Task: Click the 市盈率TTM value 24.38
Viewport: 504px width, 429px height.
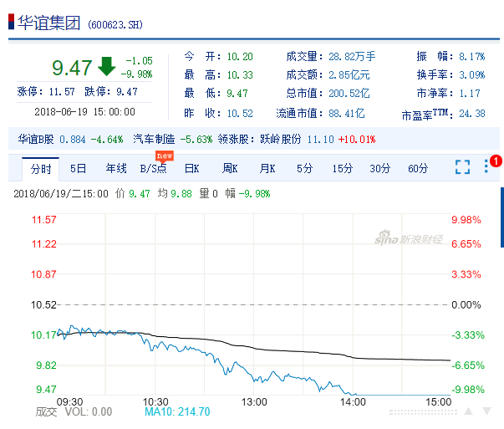Action: (472, 114)
